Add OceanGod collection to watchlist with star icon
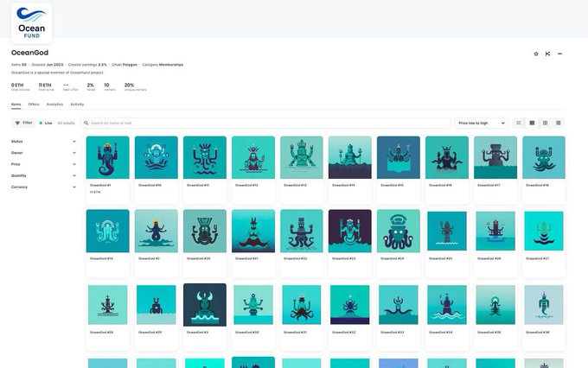 [536, 54]
